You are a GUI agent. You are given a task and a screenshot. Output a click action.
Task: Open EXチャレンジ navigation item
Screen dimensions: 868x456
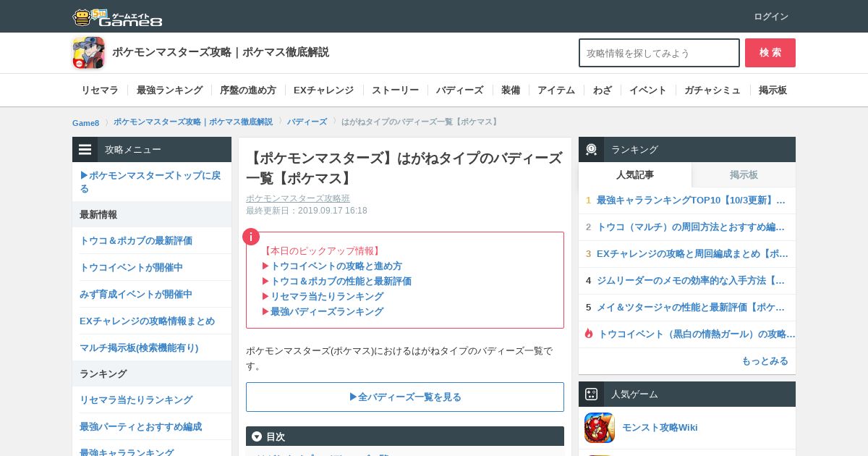(x=323, y=90)
